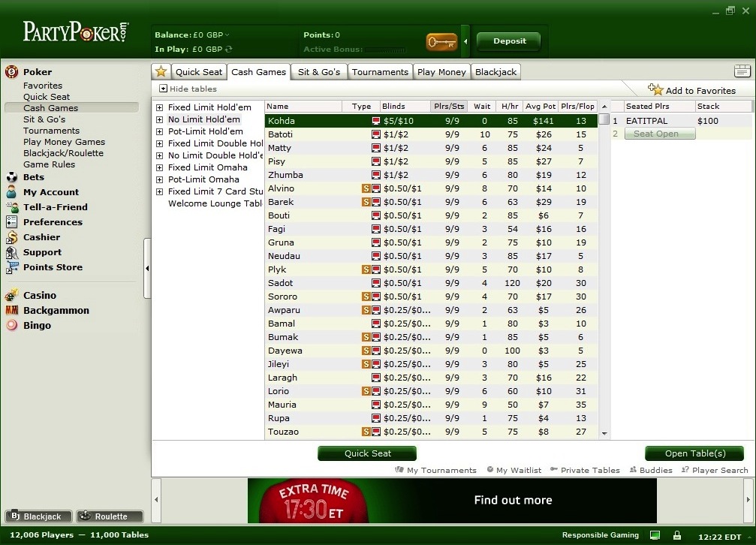Image resolution: width=756 pixels, height=545 pixels.
Task: Collapse the left sidebar panel arrow
Action: click(147, 268)
